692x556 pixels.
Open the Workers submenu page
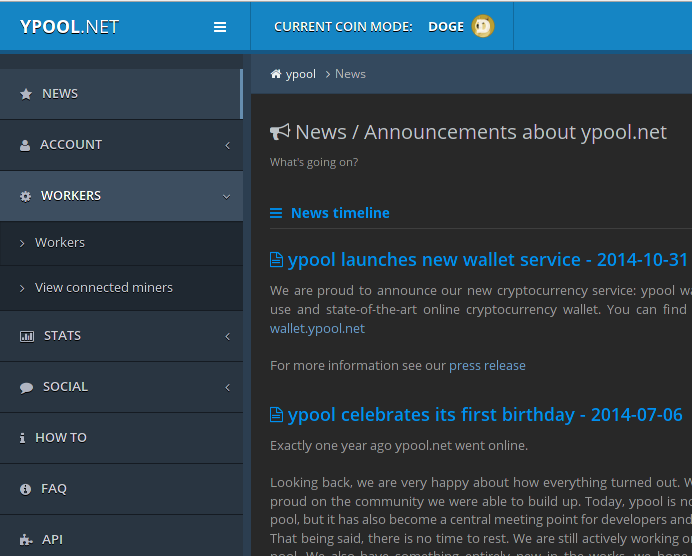(x=121, y=243)
